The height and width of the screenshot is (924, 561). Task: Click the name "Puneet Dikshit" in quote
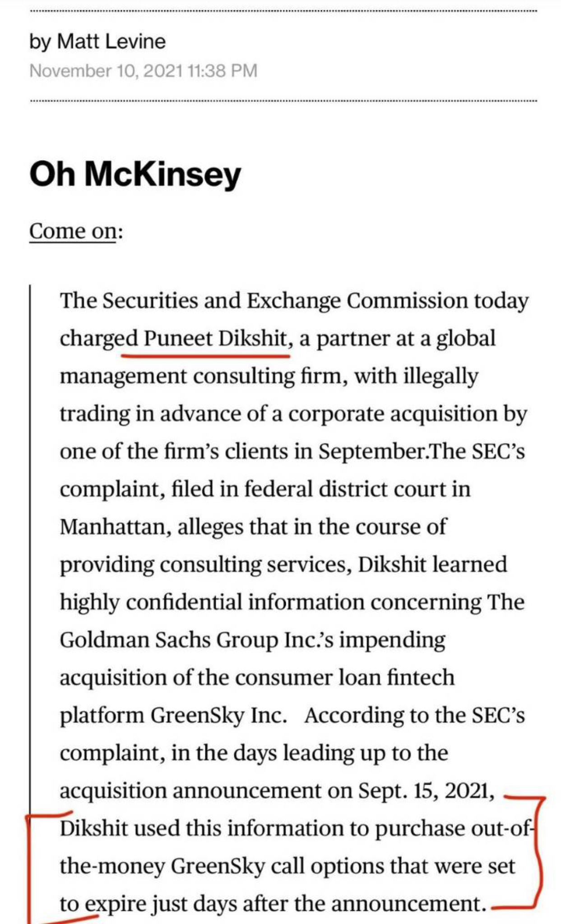tap(215, 338)
